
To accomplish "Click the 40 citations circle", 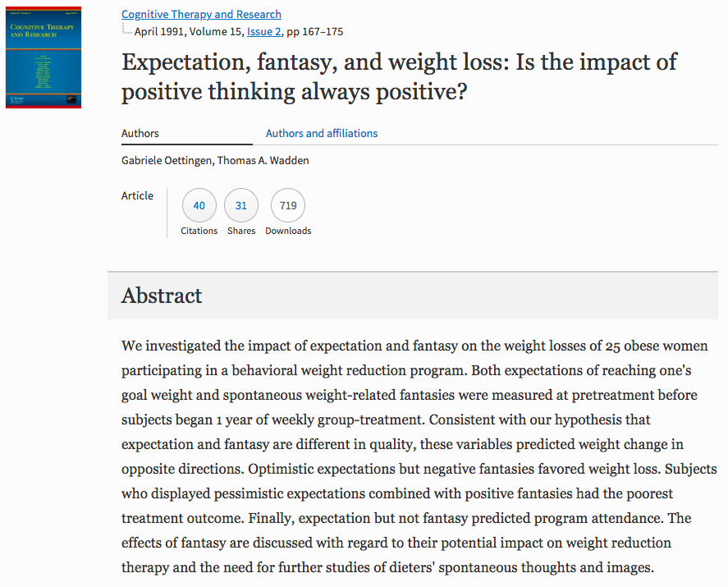I will coord(199,206).
